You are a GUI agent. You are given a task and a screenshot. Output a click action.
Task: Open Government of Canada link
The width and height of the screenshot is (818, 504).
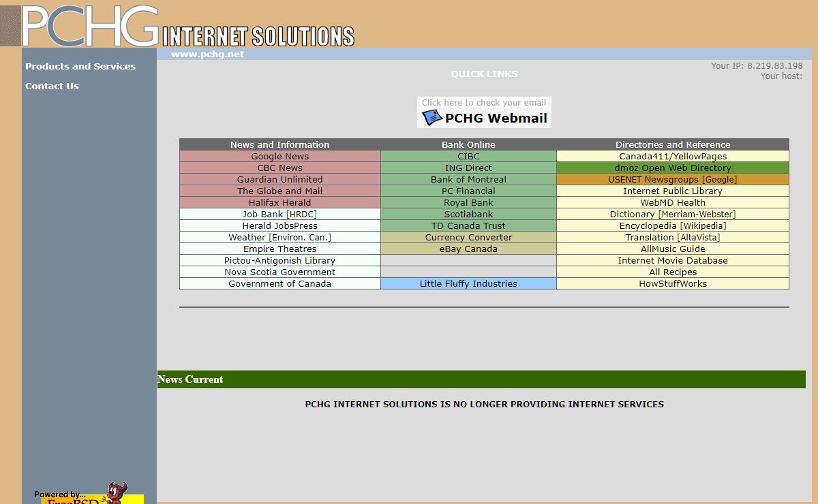click(x=280, y=284)
